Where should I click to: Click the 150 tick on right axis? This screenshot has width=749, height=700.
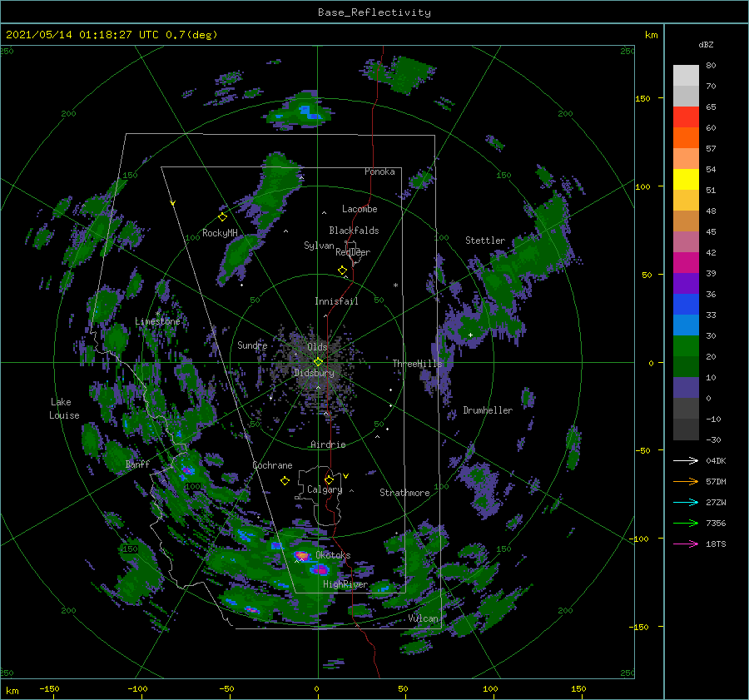pos(643,98)
